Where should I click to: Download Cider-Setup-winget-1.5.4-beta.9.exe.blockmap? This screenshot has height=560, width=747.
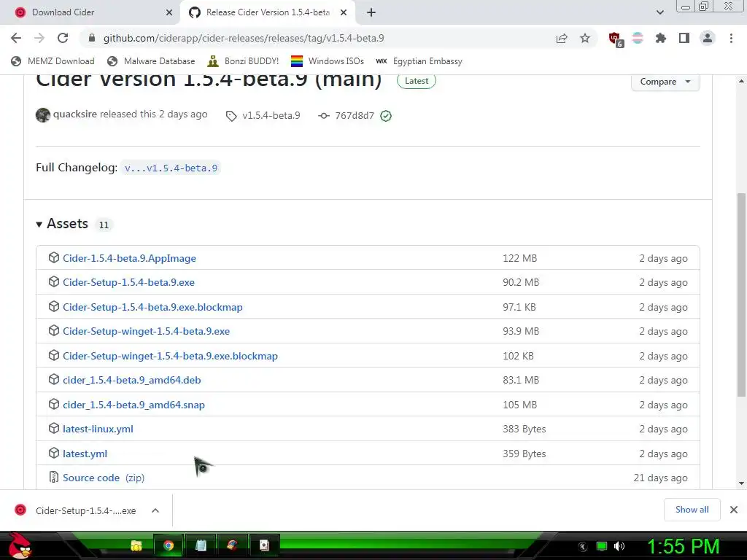(x=170, y=356)
